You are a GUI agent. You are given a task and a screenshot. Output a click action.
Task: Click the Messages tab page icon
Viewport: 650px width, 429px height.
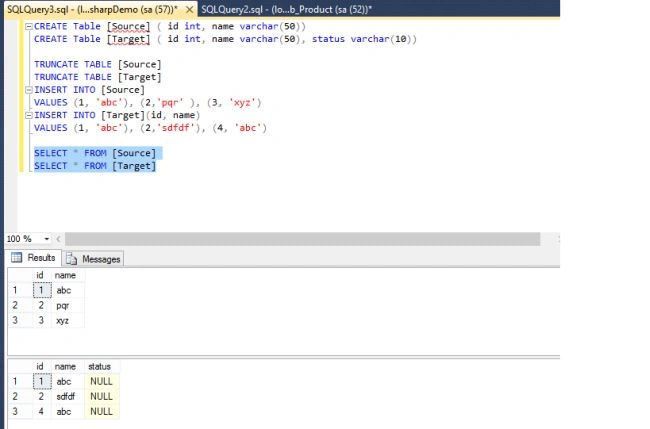(71, 259)
